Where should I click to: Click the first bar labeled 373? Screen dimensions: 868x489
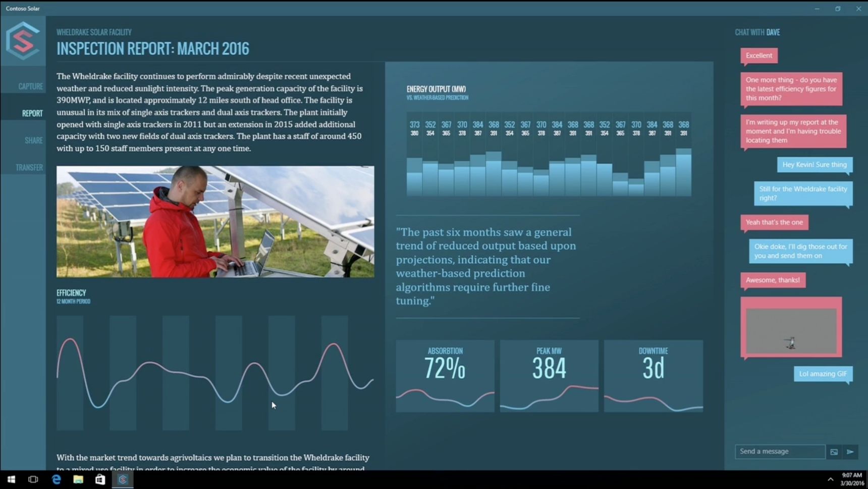click(414, 176)
